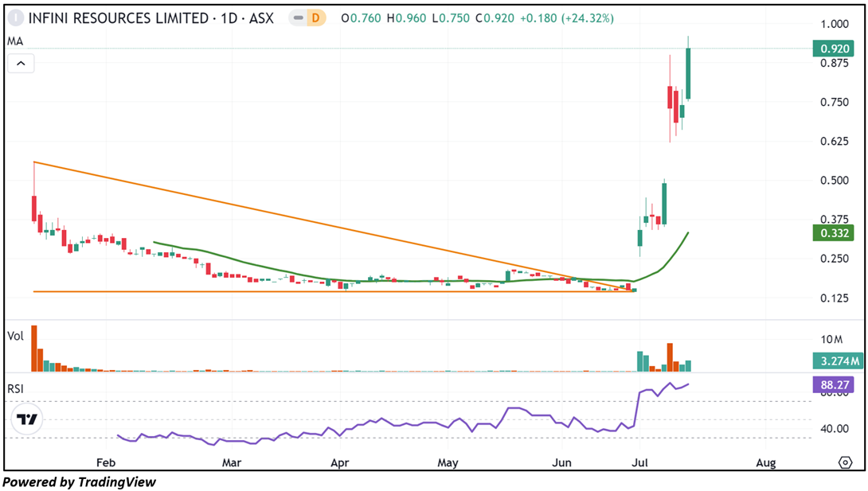Click the Aug label on time axis
The image size is (868, 491).
pos(766,462)
